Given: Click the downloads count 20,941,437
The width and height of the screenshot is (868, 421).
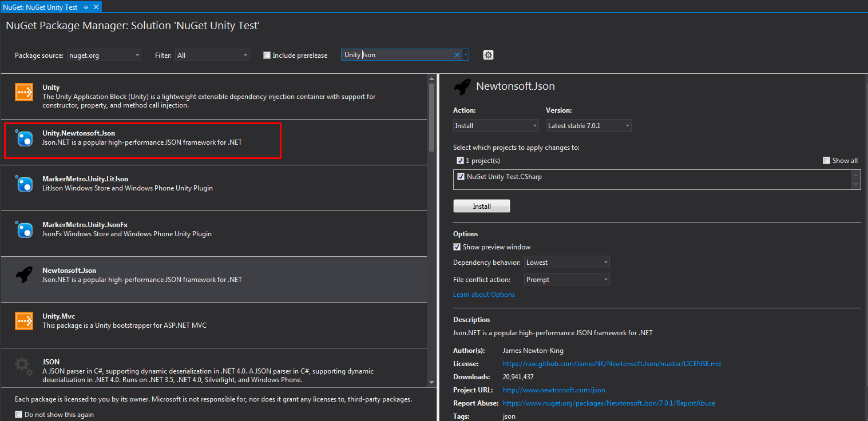Looking at the screenshot, I should (x=518, y=377).
